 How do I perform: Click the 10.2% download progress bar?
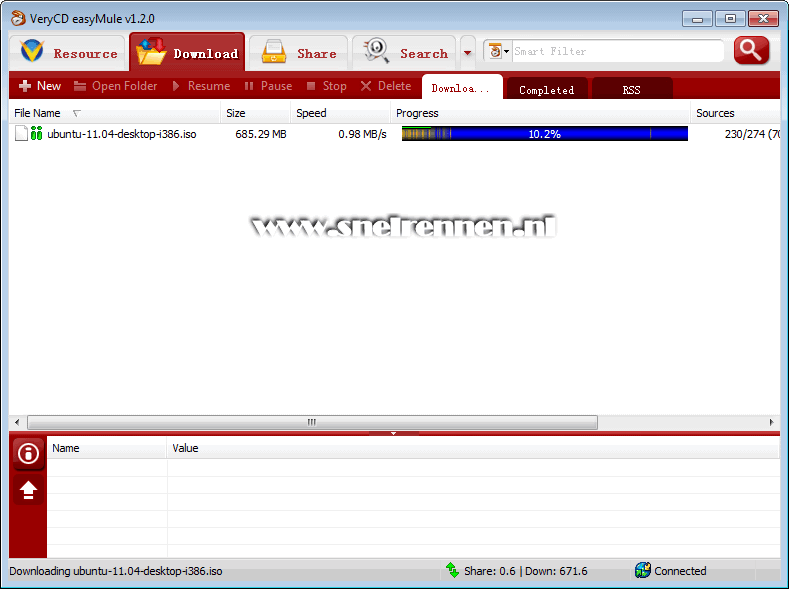coord(544,134)
